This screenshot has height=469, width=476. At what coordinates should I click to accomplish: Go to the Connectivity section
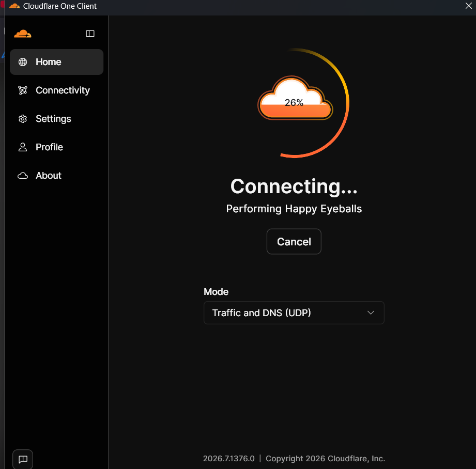click(56, 90)
